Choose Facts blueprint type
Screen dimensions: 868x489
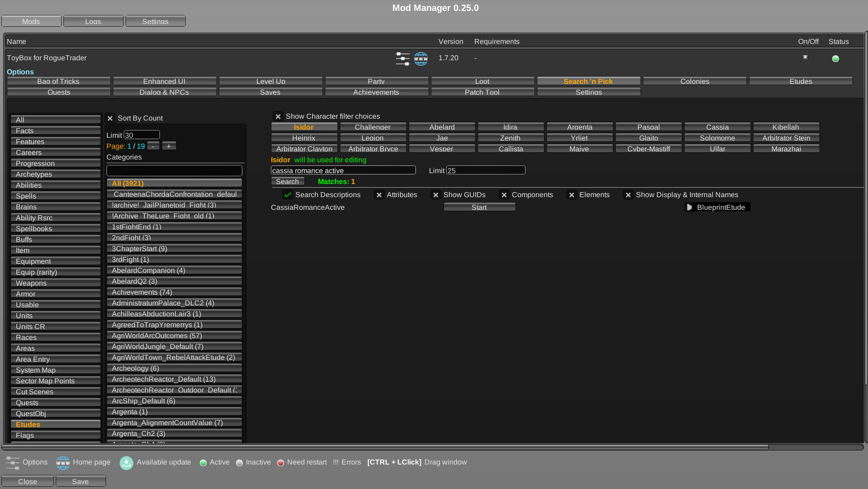[x=56, y=131]
